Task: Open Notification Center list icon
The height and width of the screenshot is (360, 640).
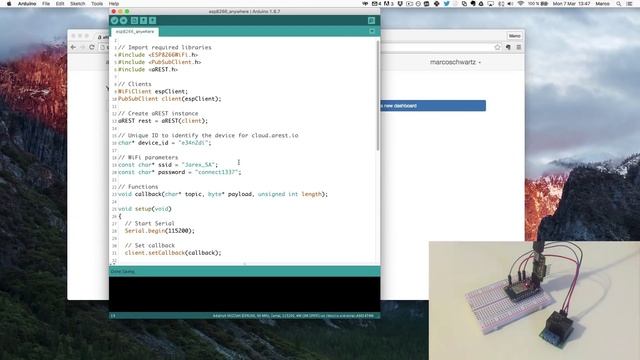Action: tap(629, 4)
